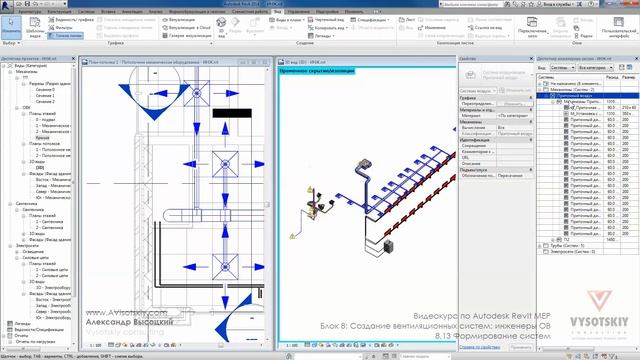Click Render in Cloud tool
This screenshot has height=360, width=640.
pyautogui.click(x=186, y=28)
